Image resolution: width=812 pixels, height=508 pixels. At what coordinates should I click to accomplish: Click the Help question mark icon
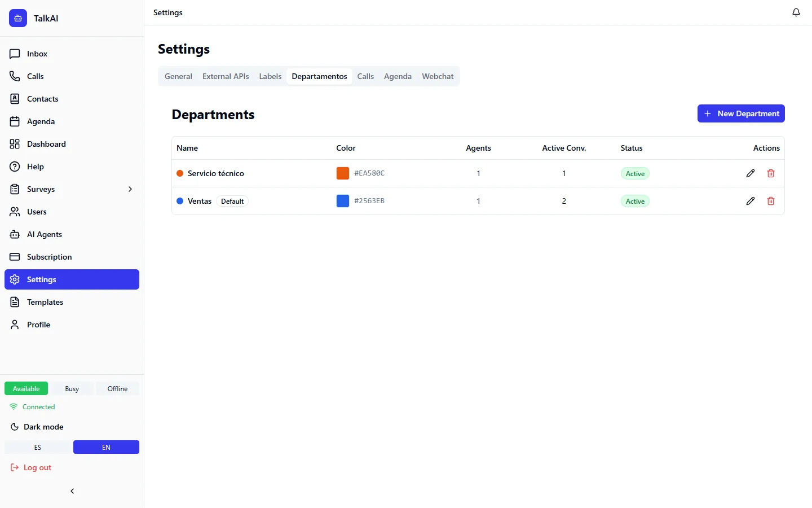[15, 167]
